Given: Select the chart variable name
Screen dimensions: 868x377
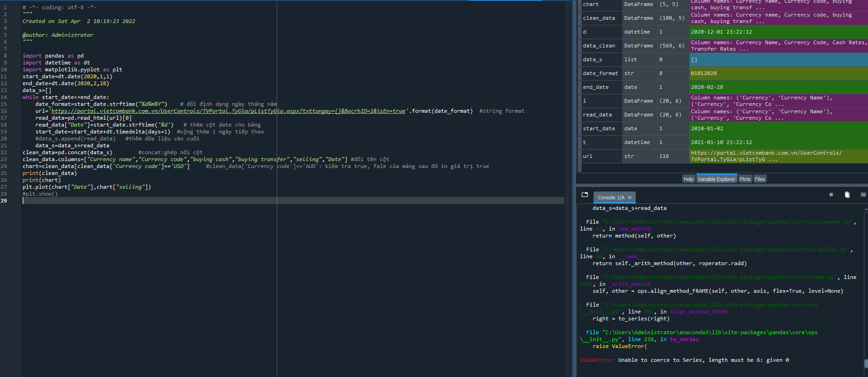Looking at the screenshot, I should [591, 4].
